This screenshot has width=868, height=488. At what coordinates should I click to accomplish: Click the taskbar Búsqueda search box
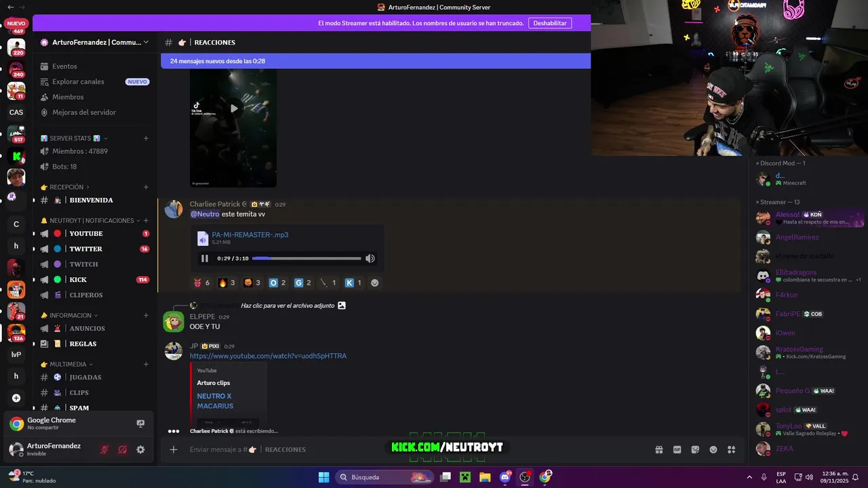pos(384,477)
